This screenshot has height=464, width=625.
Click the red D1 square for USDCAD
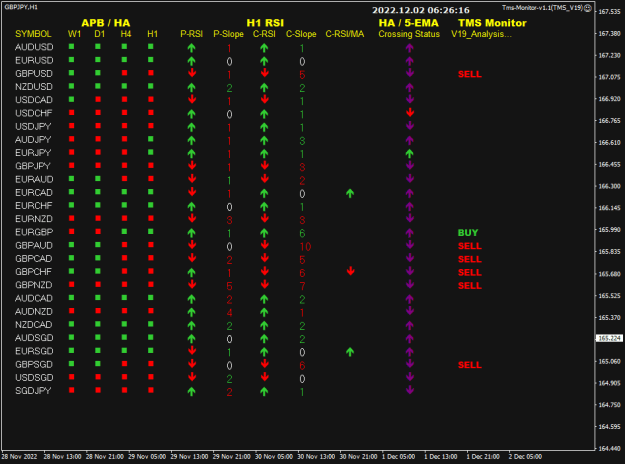pos(98,99)
